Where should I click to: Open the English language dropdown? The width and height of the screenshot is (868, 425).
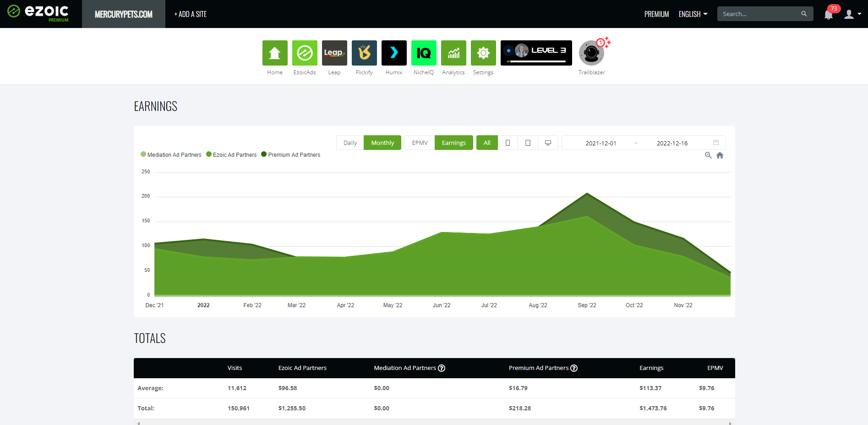pos(693,14)
